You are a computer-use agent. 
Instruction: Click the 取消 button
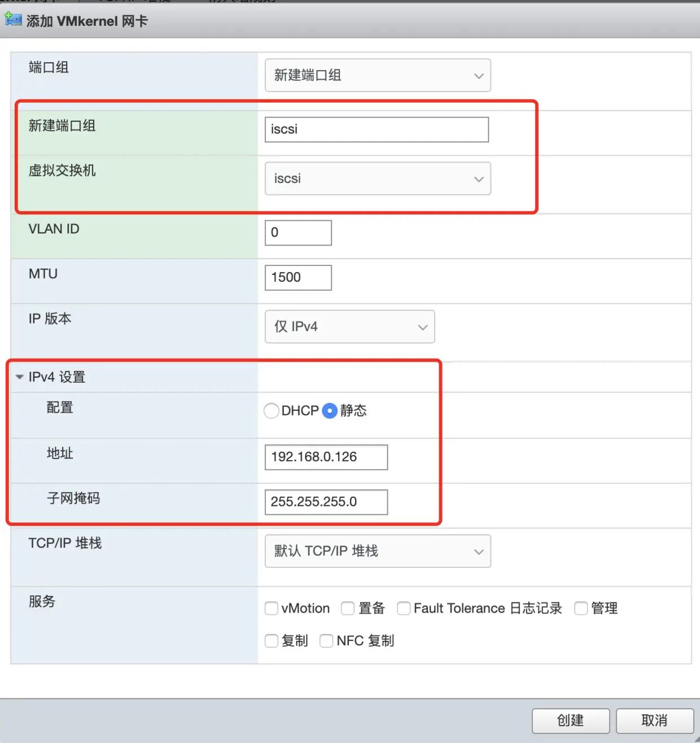tap(655, 720)
